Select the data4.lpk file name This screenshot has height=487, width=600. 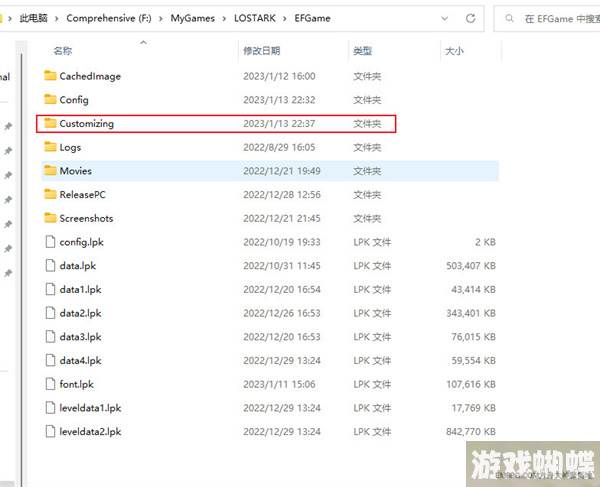pyautogui.click(x=80, y=361)
